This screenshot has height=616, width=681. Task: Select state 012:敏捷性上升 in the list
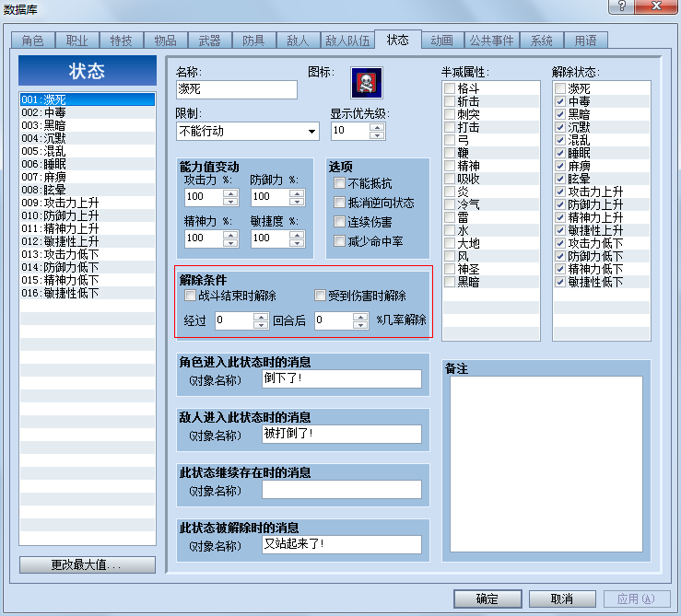tap(88, 241)
